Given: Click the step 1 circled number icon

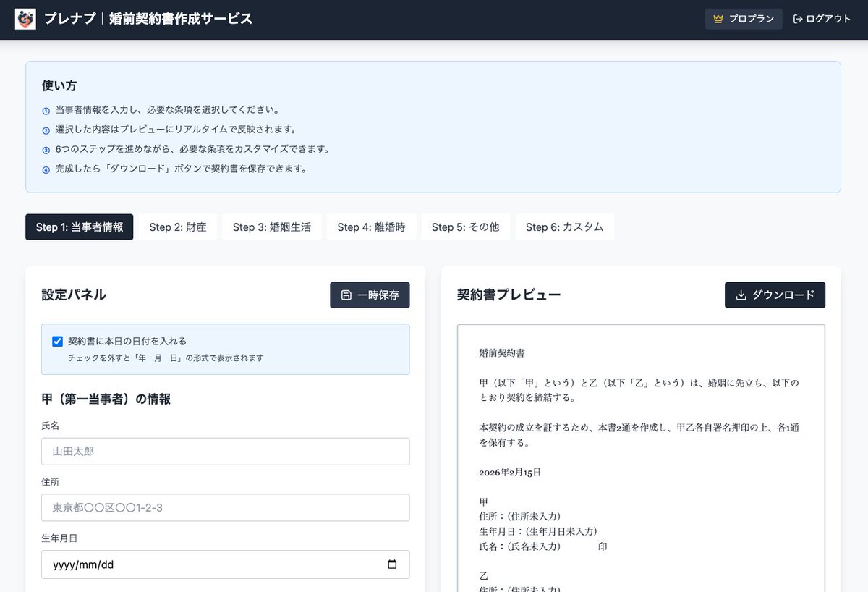Looking at the screenshot, I should 46,111.
